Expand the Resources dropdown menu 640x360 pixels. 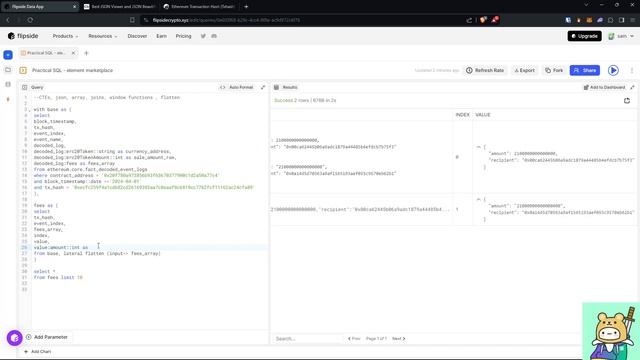coord(102,36)
